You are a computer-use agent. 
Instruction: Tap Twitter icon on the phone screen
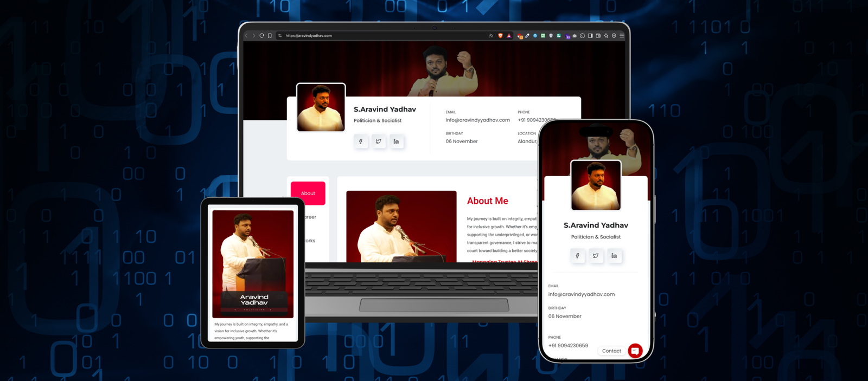(x=596, y=256)
